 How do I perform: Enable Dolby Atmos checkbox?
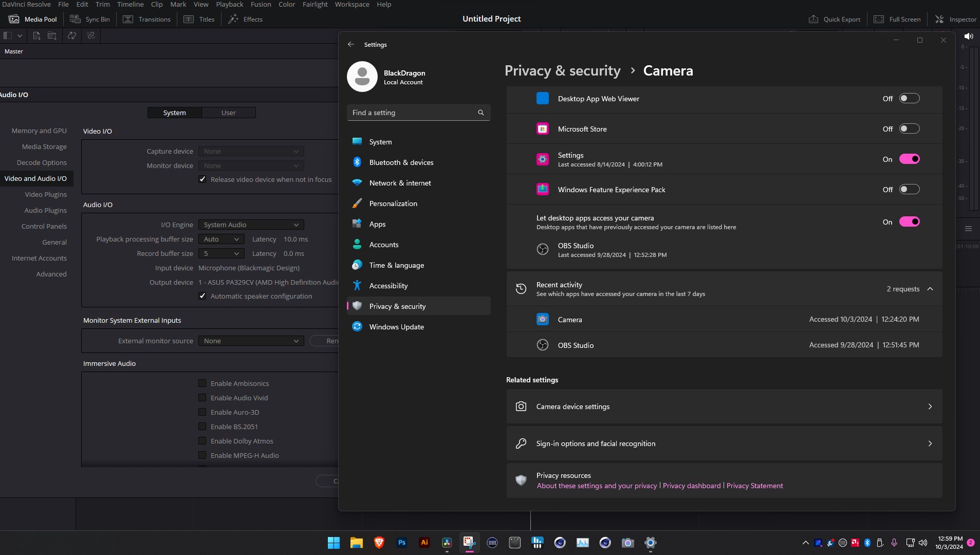(x=202, y=441)
